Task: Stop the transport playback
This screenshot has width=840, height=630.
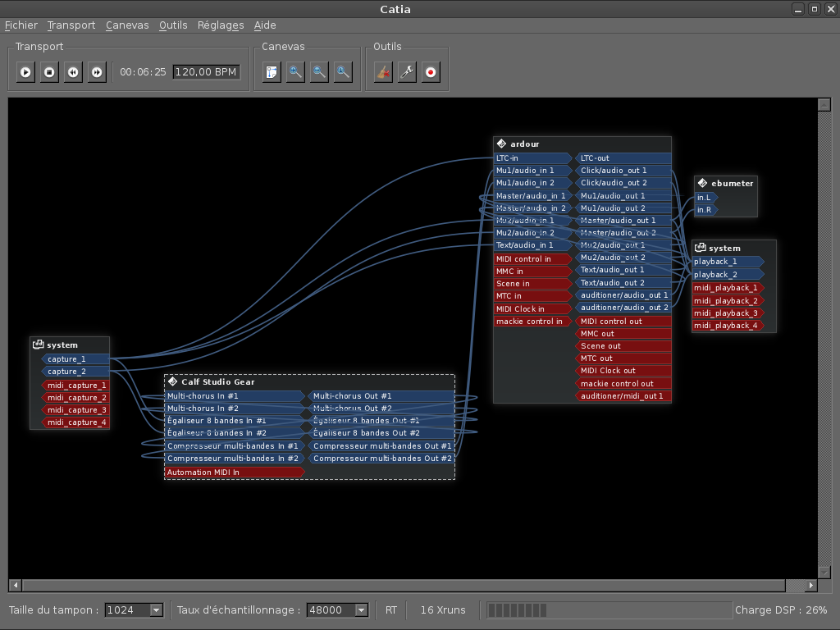Action: pos(49,72)
